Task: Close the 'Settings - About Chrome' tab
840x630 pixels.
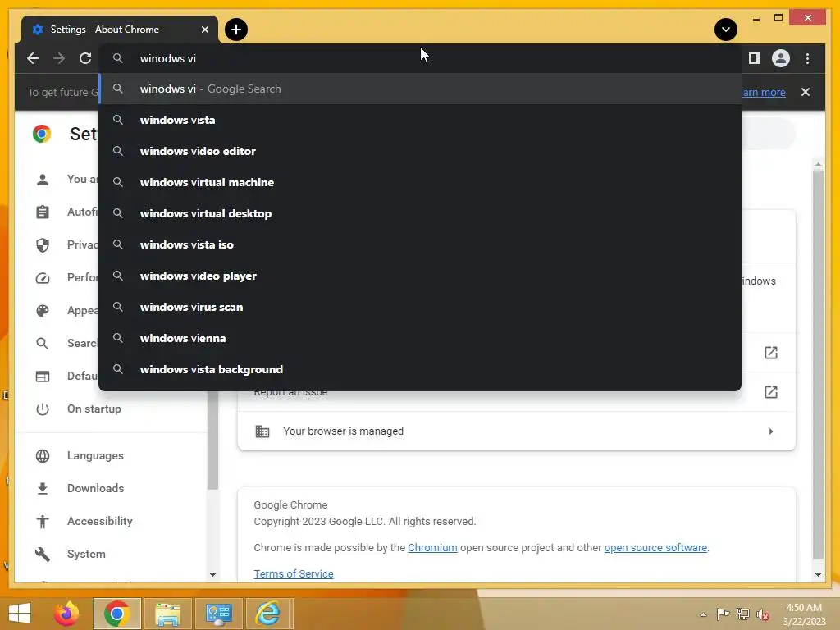Action: [205, 30]
